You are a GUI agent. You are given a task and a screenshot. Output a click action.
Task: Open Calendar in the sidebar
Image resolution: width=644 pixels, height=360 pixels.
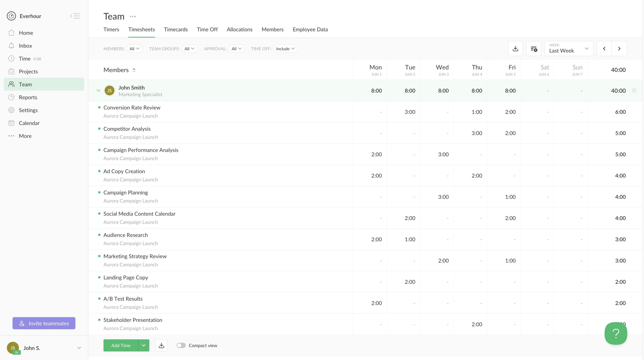(x=44, y=123)
